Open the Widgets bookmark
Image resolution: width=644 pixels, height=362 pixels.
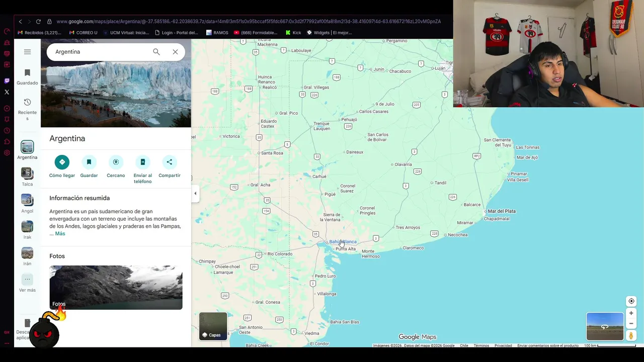point(330,33)
